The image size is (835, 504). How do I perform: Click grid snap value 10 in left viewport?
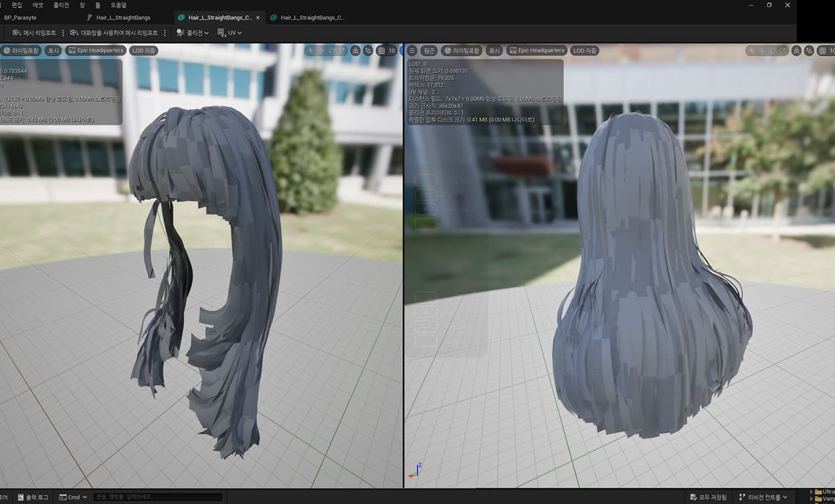tap(392, 51)
